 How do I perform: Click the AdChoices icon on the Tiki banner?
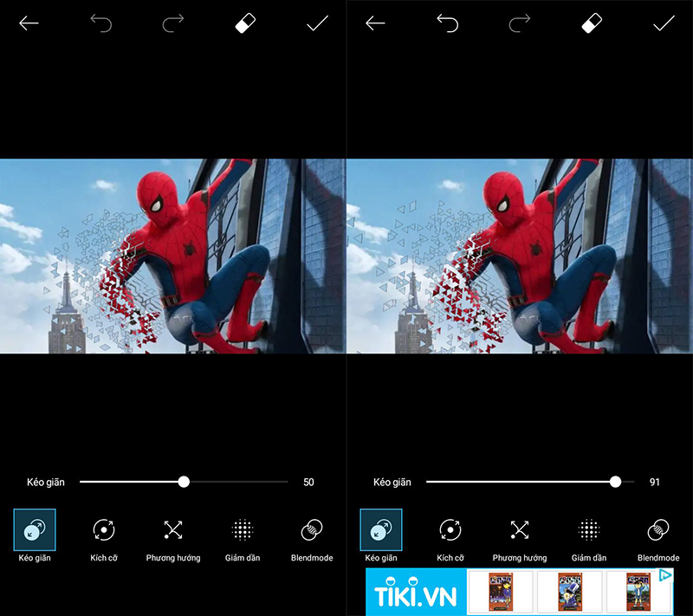(665, 575)
